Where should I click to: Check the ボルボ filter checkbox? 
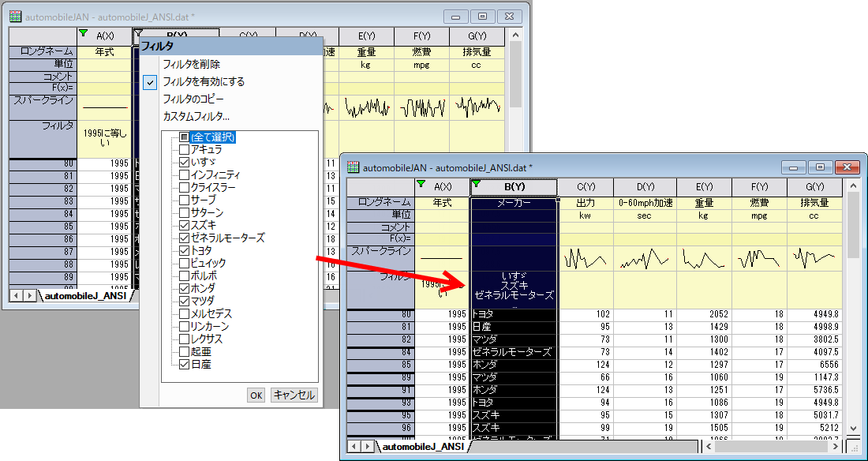pos(185,276)
